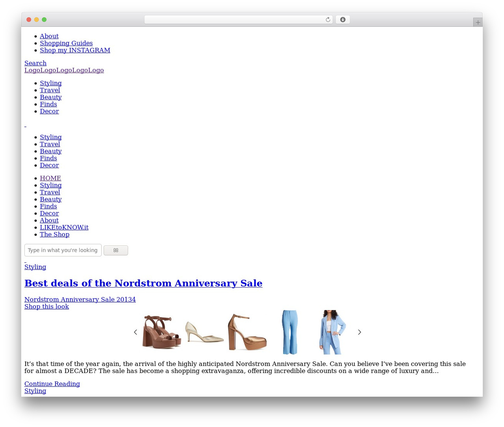The image size is (504, 427).
Task: Click the Search link above the Logo
Action: [35, 63]
